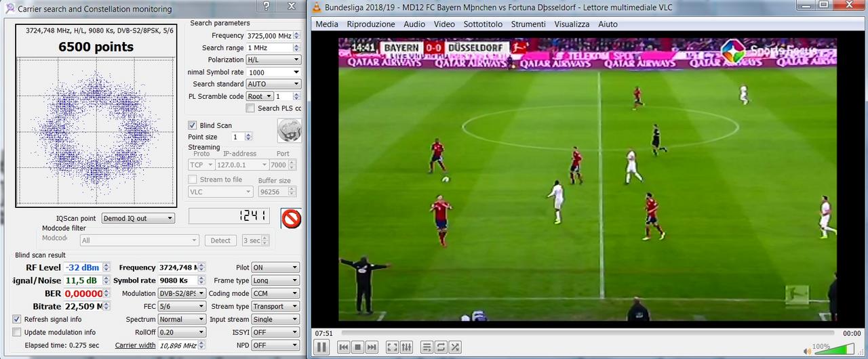Open the Modulation DVB-S2/8PSK dropdown

tap(182, 293)
